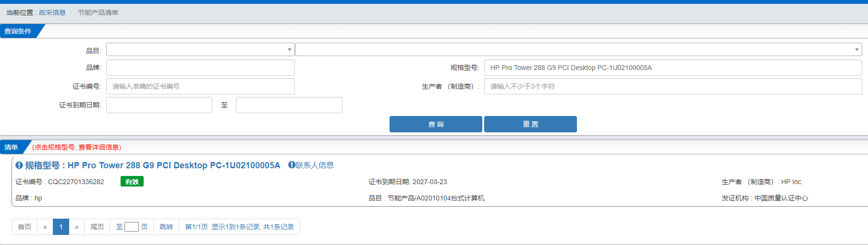Screen dimensions: 868x245
Task: Click the 证书到期日期 start date field
Action: pyautogui.click(x=159, y=105)
